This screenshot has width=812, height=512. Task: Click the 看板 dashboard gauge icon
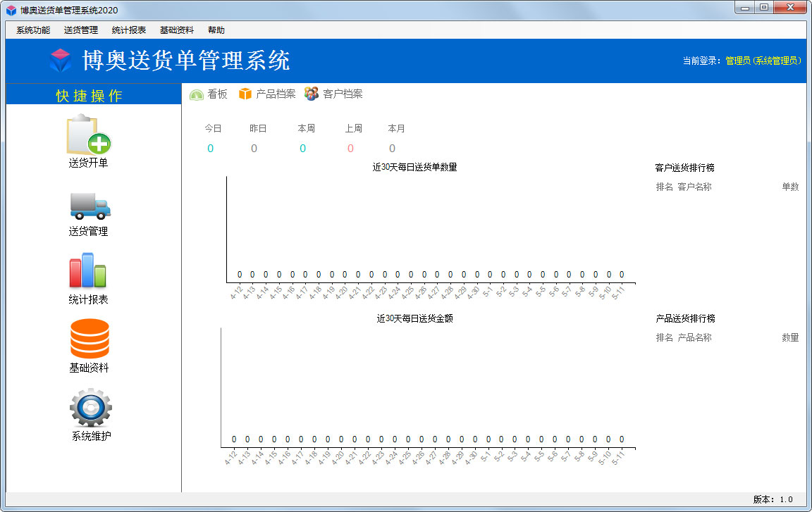coord(196,94)
